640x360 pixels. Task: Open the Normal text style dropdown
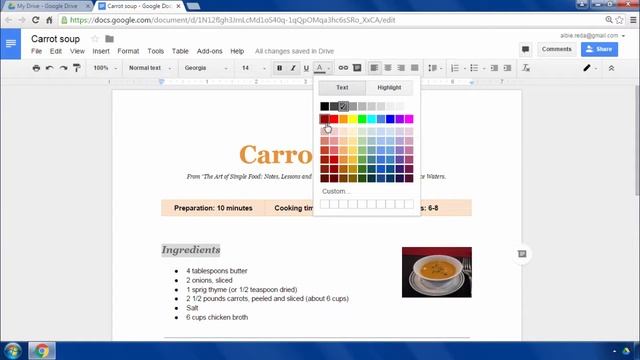150,68
